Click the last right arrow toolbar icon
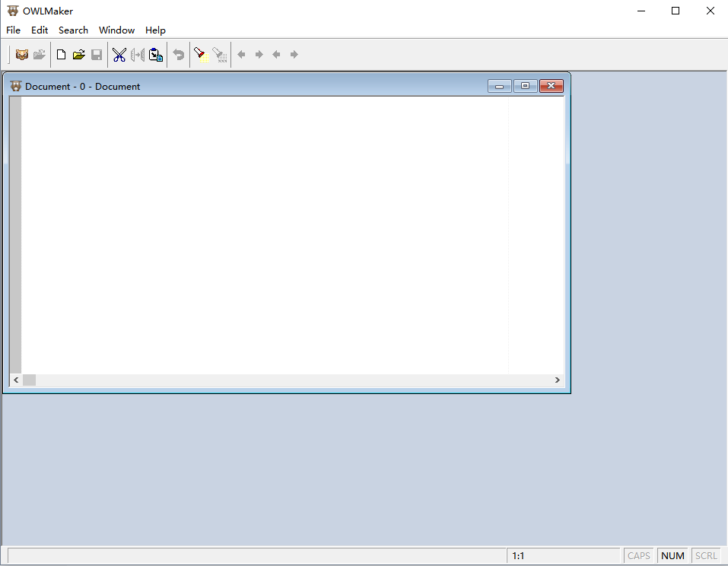The height and width of the screenshot is (566, 728). click(294, 55)
